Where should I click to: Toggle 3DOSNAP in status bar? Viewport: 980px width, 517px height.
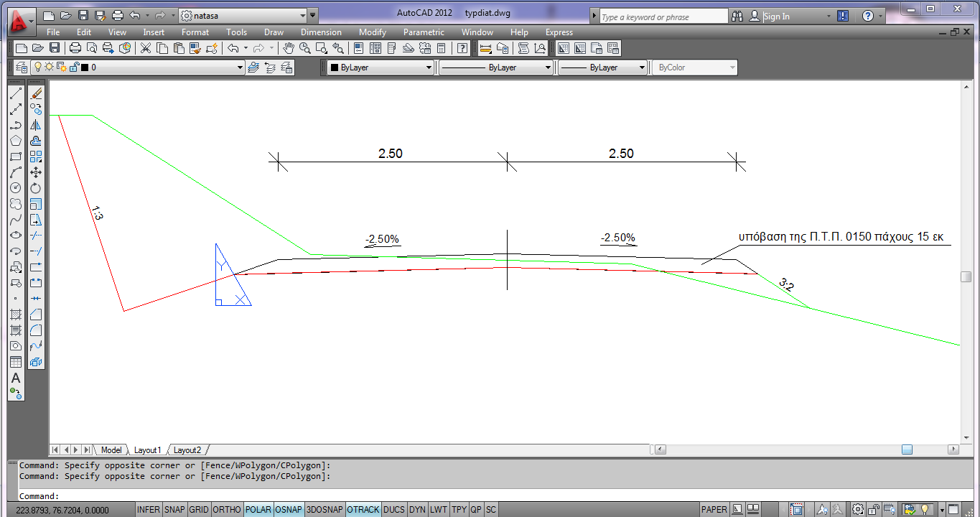tap(325, 510)
